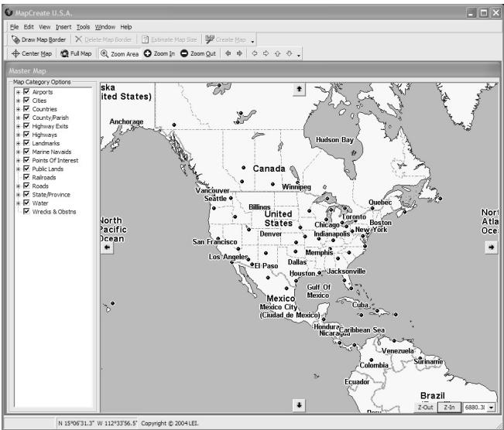This screenshot has height=430, width=504.
Task: Click the MapCreate globe icon in title bar
Action: [9, 13]
